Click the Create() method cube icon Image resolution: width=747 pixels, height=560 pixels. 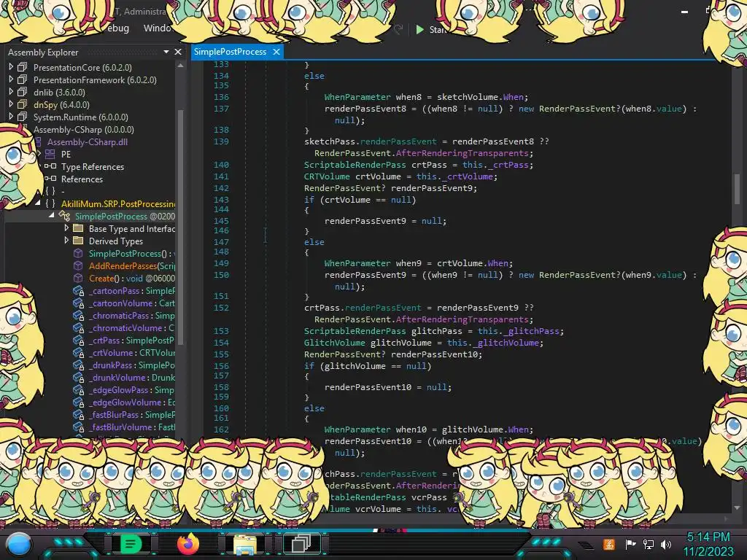[x=78, y=278]
